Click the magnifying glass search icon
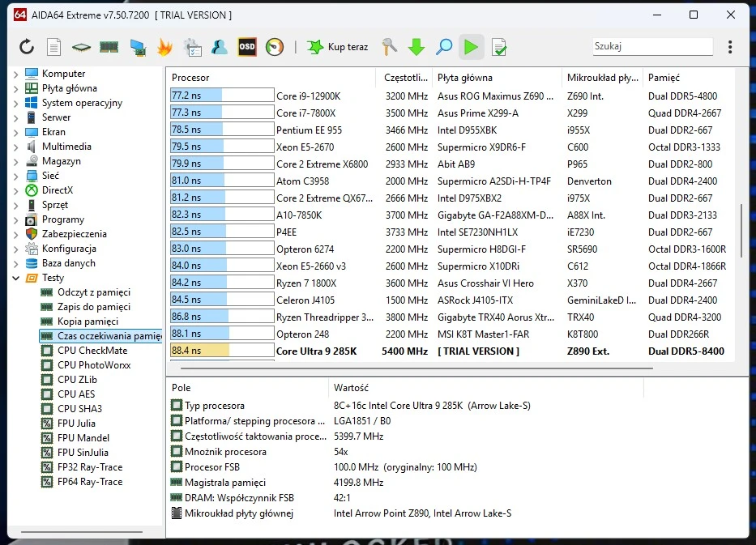This screenshot has height=545, width=756. [443, 47]
